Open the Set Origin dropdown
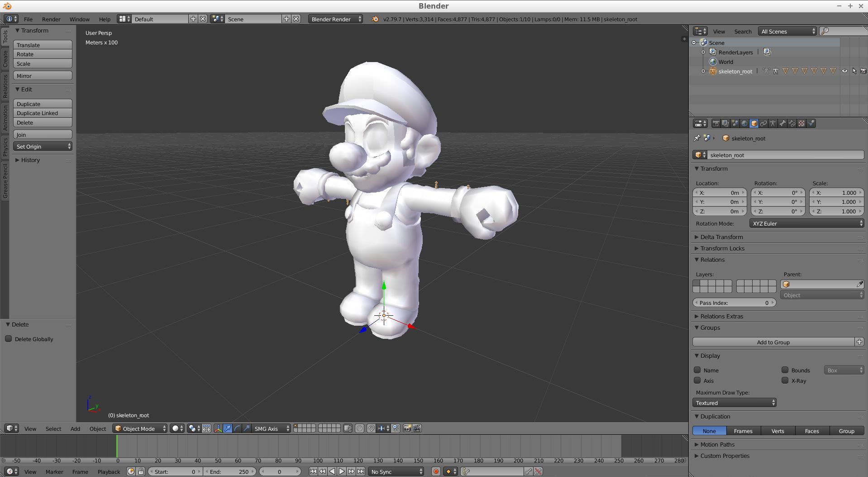The width and height of the screenshot is (868, 477). pyautogui.click(x=43, y=146)
